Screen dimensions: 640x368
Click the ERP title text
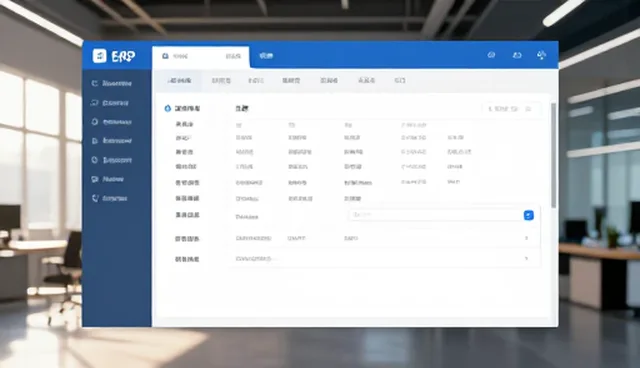(123, 56)
